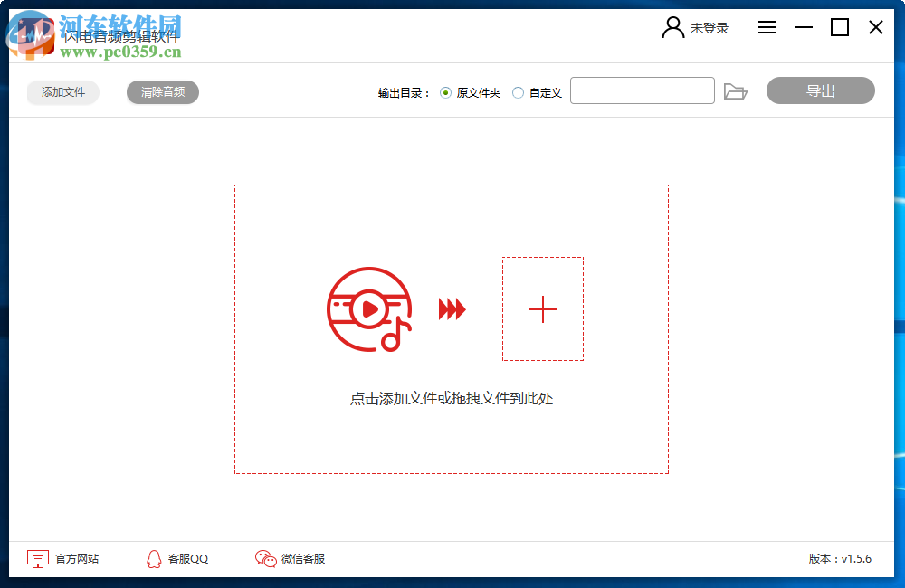Viewport: 905px width, 588px height.
Task: Click the 官方网站 website icon at bottom left
Action: tap(36, 559)
